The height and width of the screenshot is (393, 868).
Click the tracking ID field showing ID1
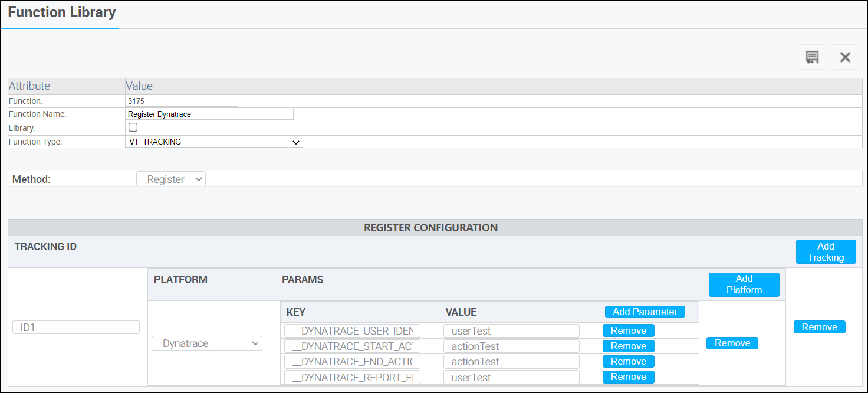75,327
